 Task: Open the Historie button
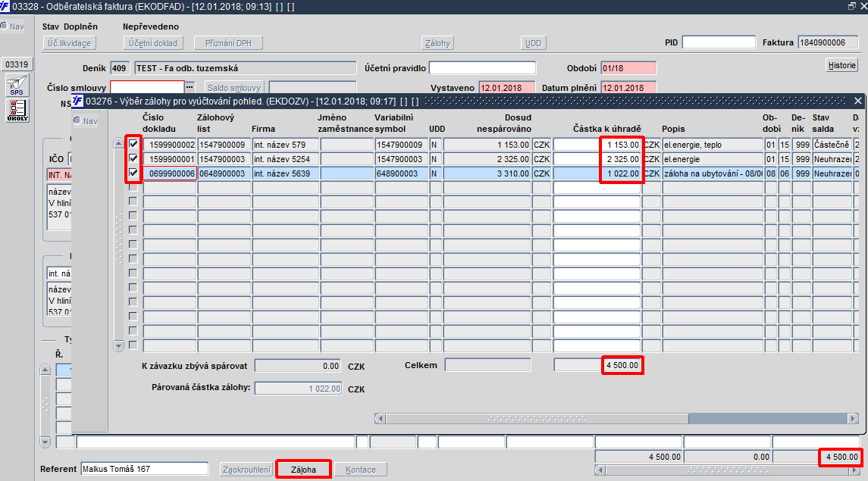point(842,65)
